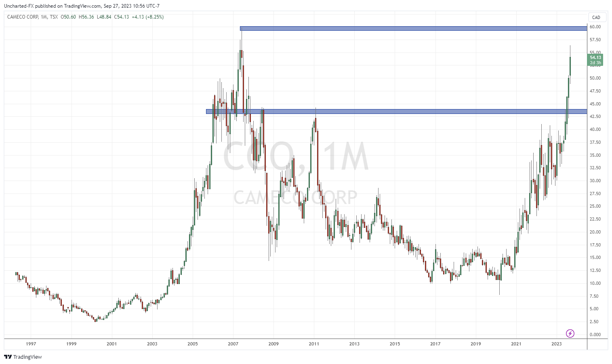Click the 12.50 price axis label

pos(595,271)
